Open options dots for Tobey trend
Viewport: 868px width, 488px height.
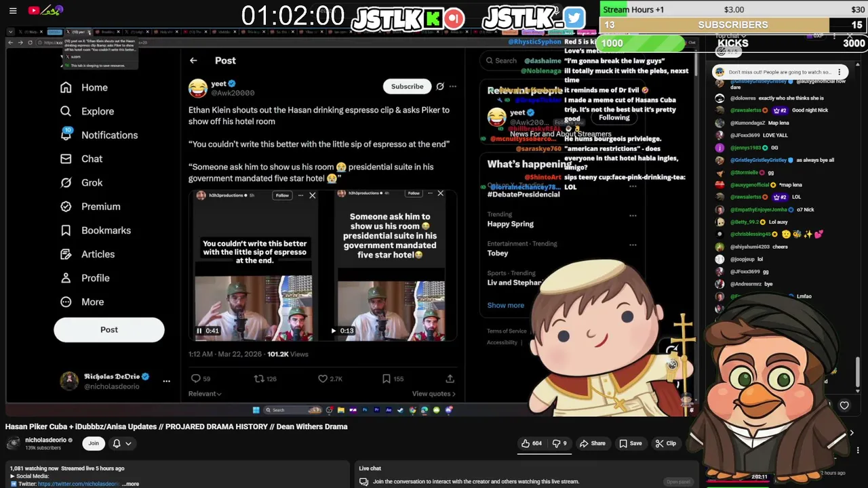[x=633, y=245]
